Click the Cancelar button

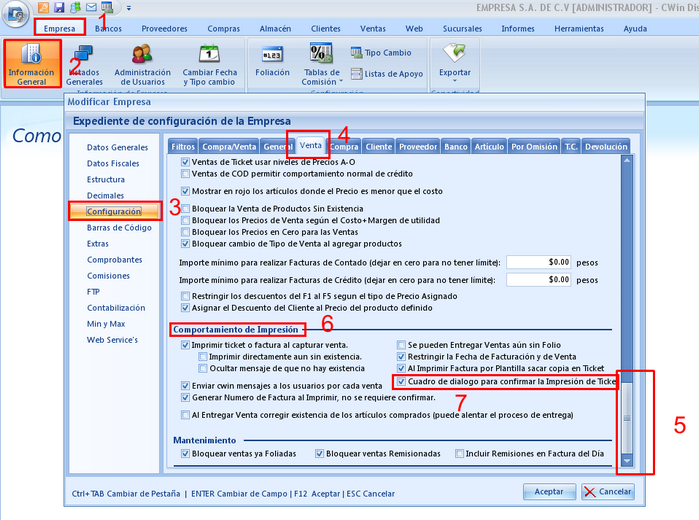(608, 491)
